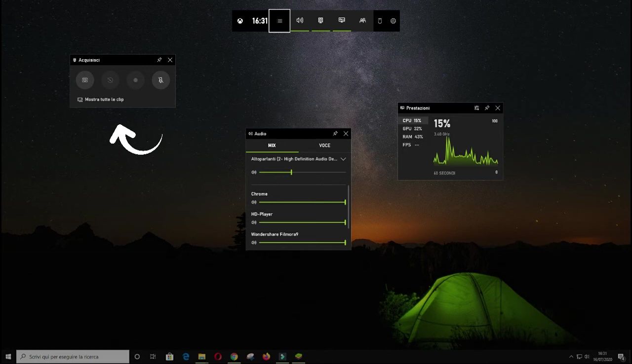Screen dimensions: 632x364
Task: Open File Explorer from taskbar
Action: [x=201, y=357]
